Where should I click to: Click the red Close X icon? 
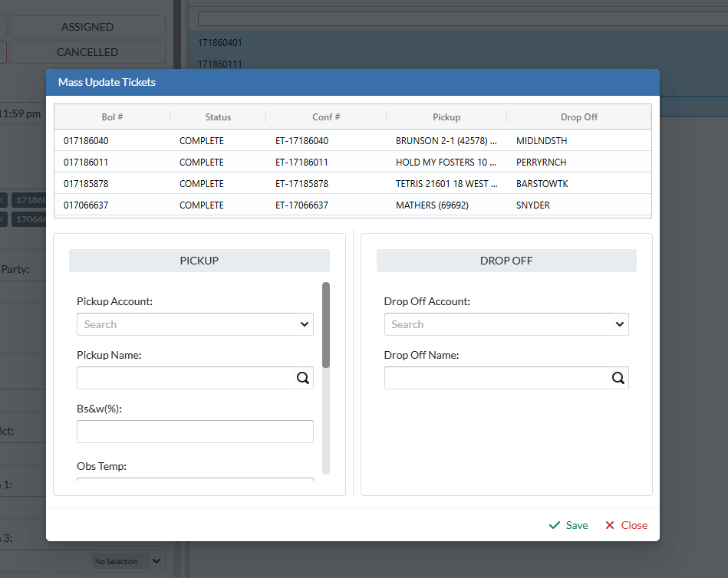coord(610,525)
